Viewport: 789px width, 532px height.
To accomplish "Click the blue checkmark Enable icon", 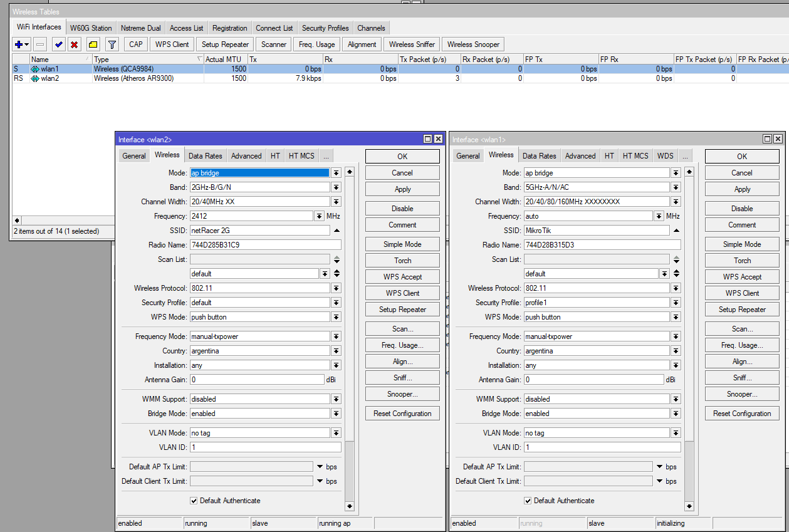I will click(x=58, y=44).
